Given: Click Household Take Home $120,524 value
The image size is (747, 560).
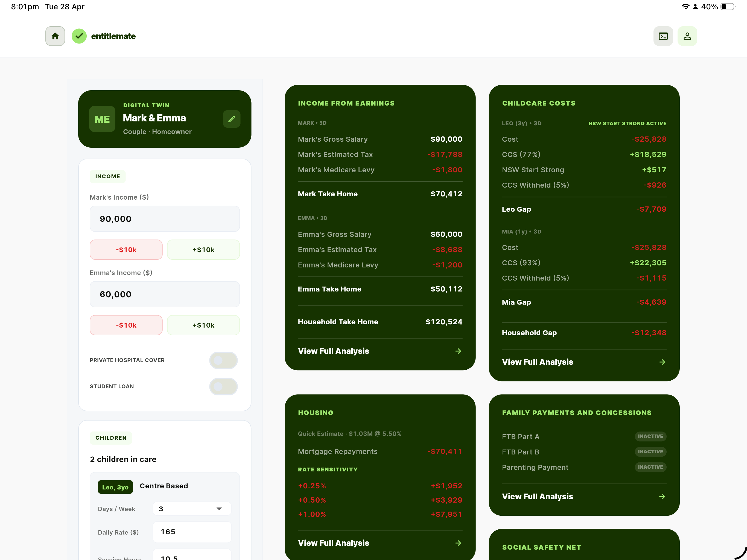Looking at the screenshot, I should 444,322.
